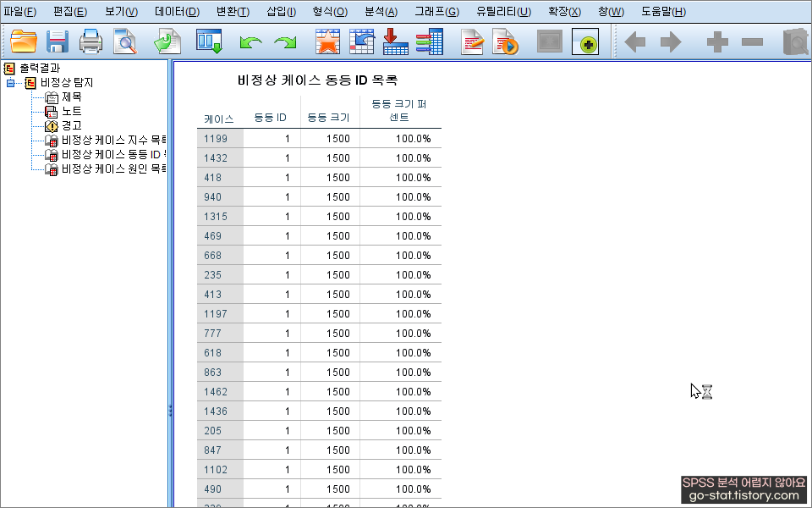Open file with the folder icon
Screen dimensions: 812x508
[x=24, y=42]
